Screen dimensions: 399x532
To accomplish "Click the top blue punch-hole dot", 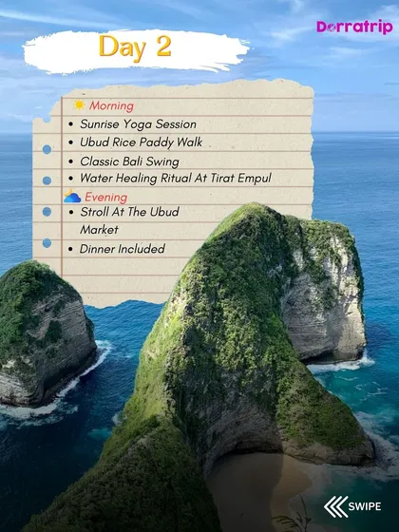I will click(x=47, y=149).
